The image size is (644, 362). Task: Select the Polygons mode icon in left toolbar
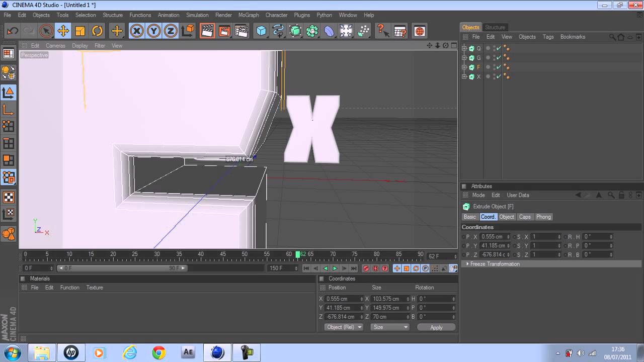[x=9, y=160]
